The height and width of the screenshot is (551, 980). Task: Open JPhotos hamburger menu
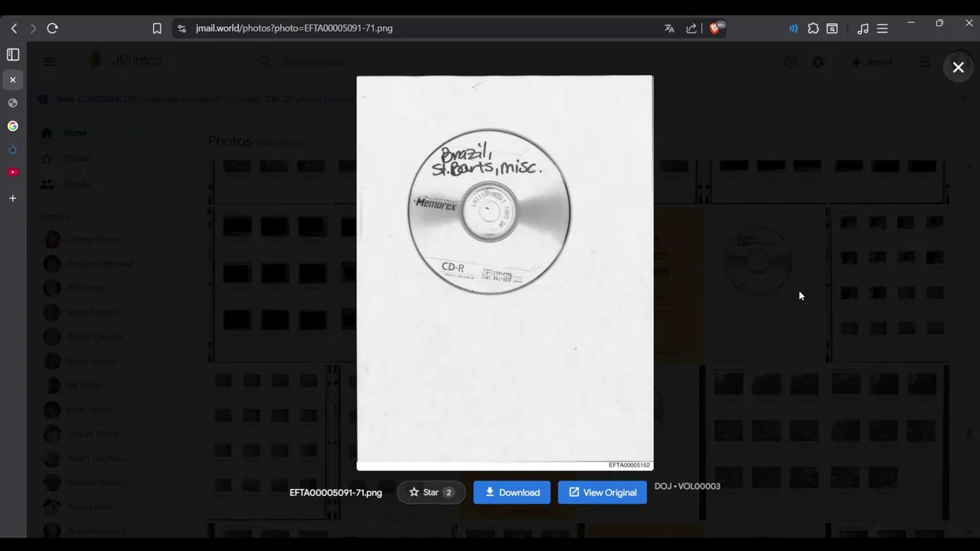click(x=49, y=62)
